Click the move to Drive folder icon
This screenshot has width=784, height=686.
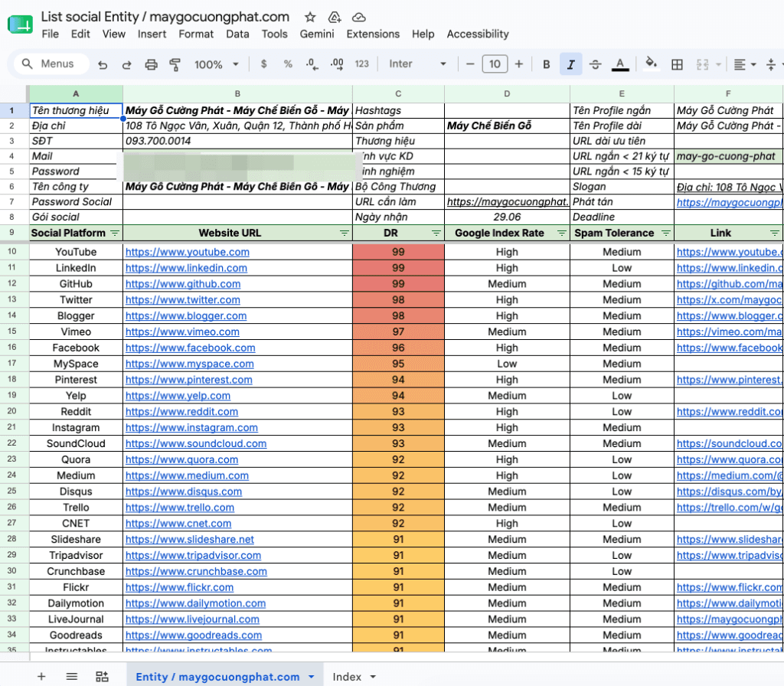click(335, 17)
